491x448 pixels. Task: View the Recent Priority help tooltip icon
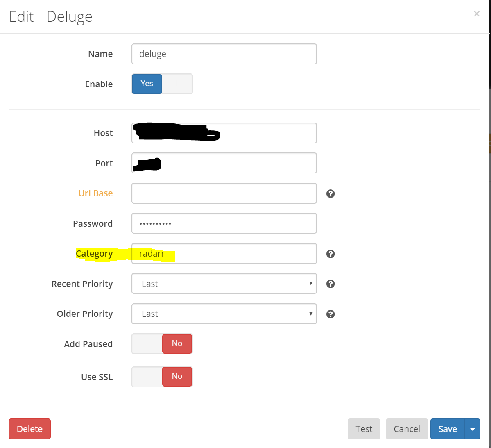point(330,284)
